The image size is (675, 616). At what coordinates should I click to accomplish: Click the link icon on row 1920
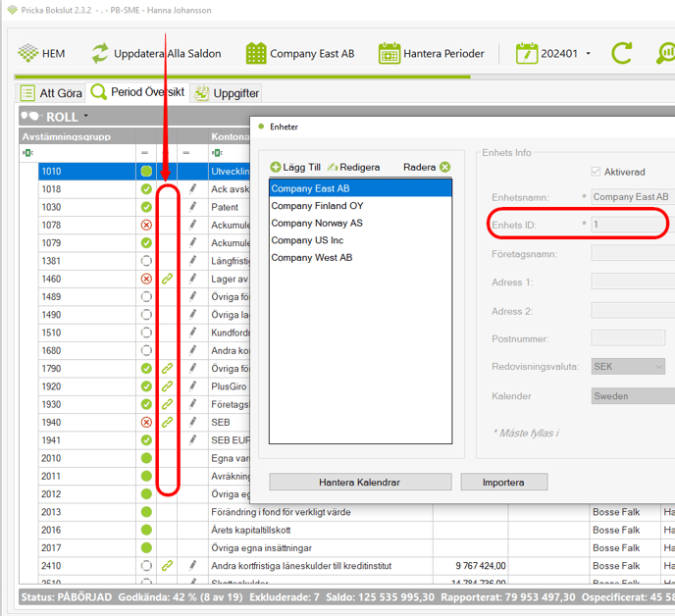click(x=167, y=386)
